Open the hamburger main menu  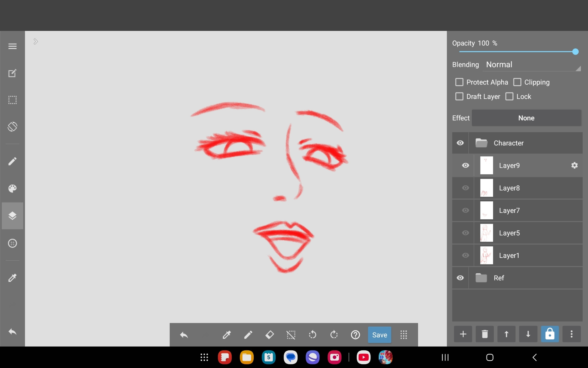click(x=12, y=46)
